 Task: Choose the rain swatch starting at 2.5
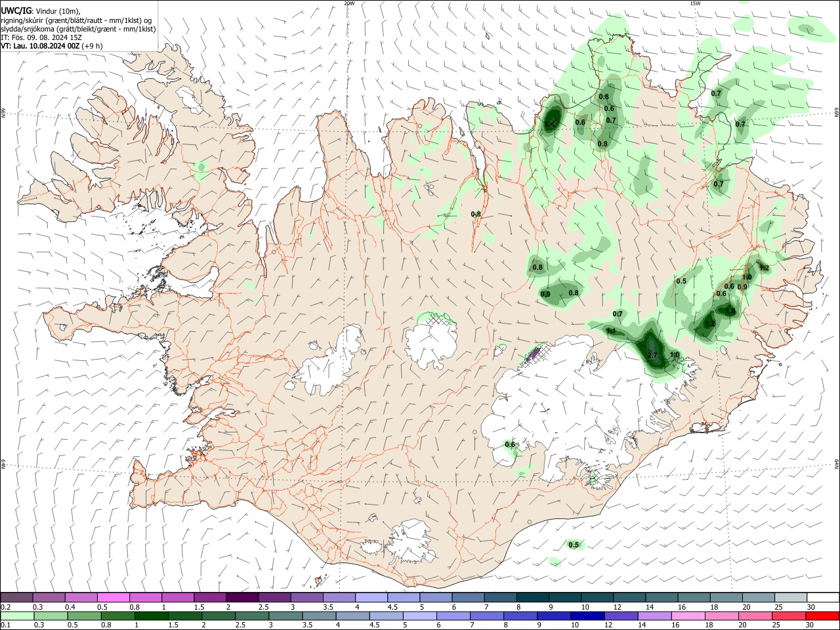click(x=252, y=616)
